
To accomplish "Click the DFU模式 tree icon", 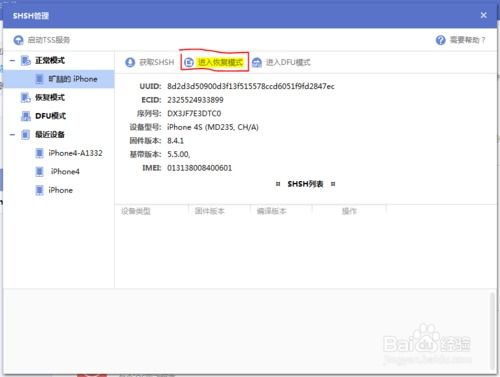I will click(26, 116).
